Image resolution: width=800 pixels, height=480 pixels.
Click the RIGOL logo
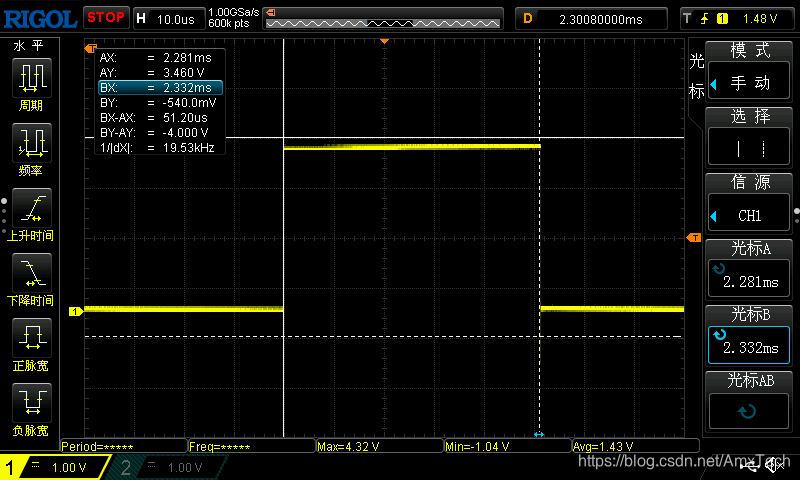coord(40,19)
